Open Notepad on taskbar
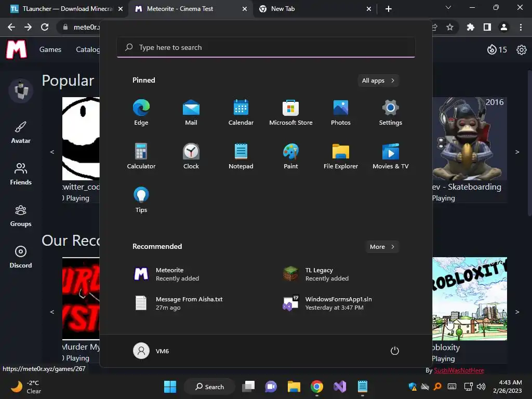532x399 pixels. click(x=362, y=387)
